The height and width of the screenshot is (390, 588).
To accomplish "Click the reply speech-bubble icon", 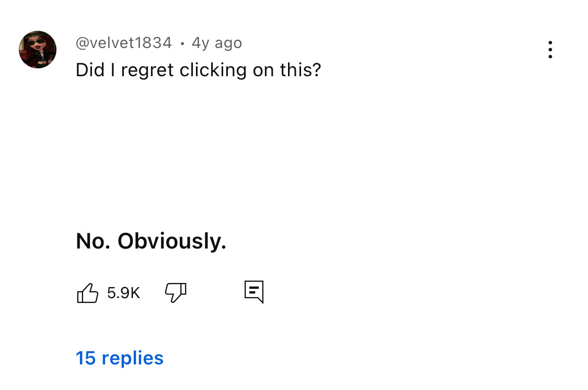I will coord(254,292).
